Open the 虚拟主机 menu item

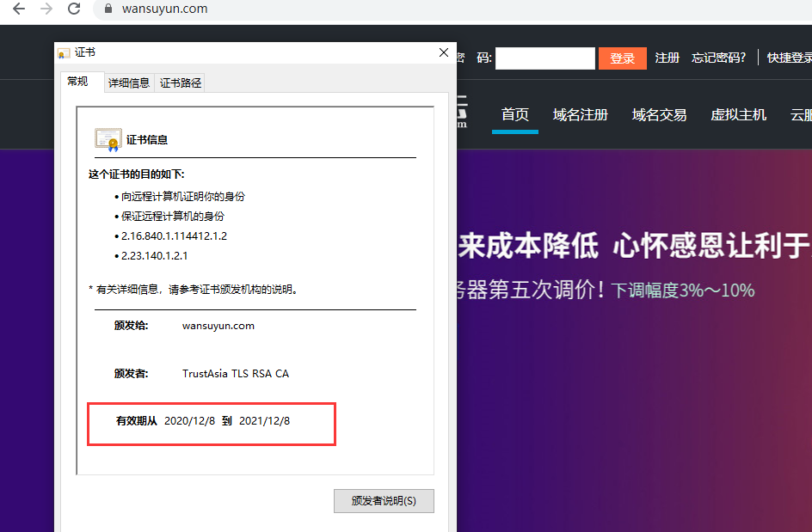(x=739, y=114)
